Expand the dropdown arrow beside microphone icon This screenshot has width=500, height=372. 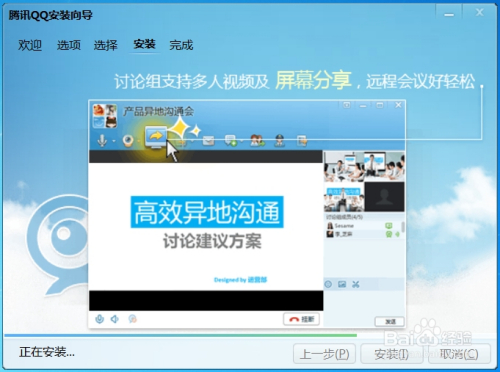point(114,141)
